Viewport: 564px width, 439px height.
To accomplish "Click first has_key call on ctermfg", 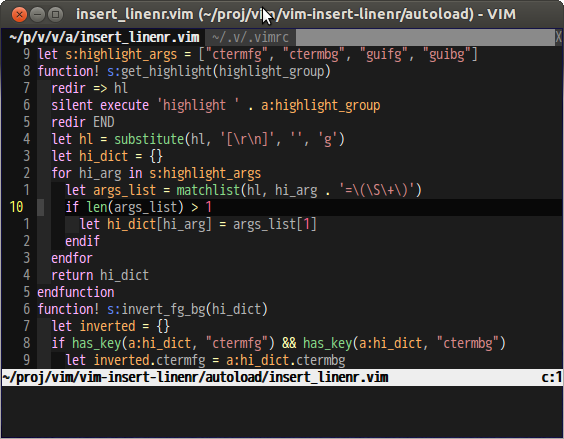I will pyautogui.click(x=173, y=343).
